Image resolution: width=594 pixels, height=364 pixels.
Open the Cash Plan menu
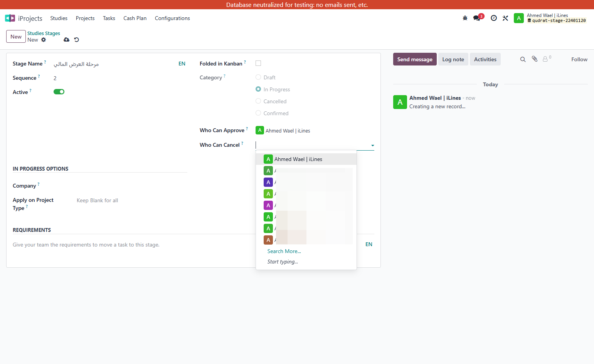[135, 18]
